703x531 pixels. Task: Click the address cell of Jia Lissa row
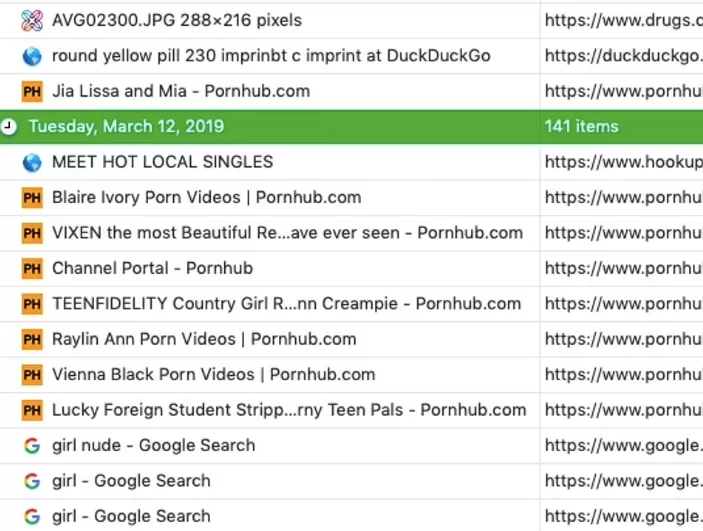[624, 91]
